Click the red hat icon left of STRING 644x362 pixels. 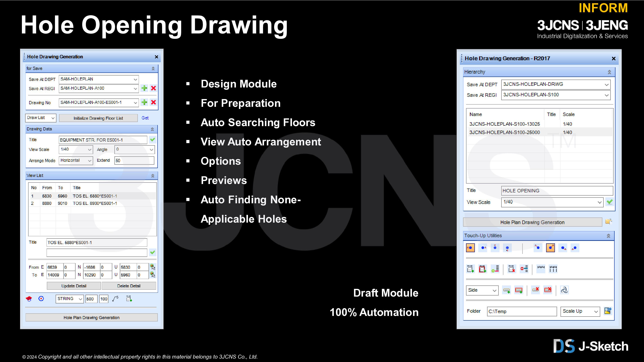coord(29,299)
